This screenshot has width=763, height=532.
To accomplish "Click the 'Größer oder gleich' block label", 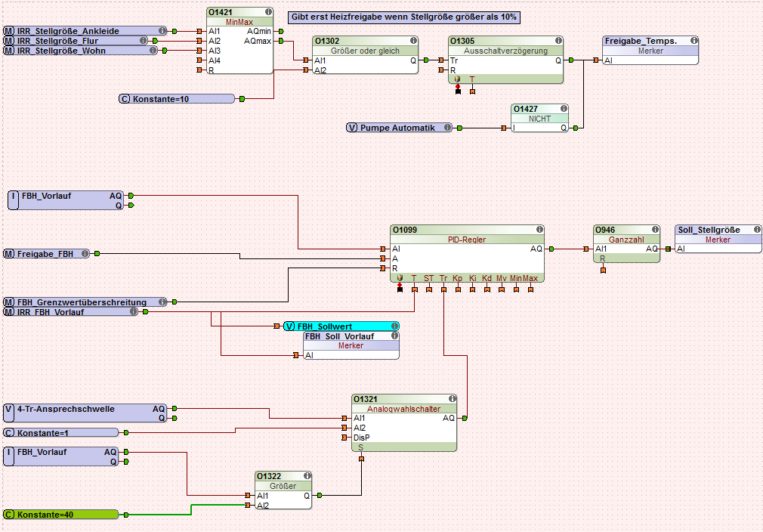I will point(365,51).
